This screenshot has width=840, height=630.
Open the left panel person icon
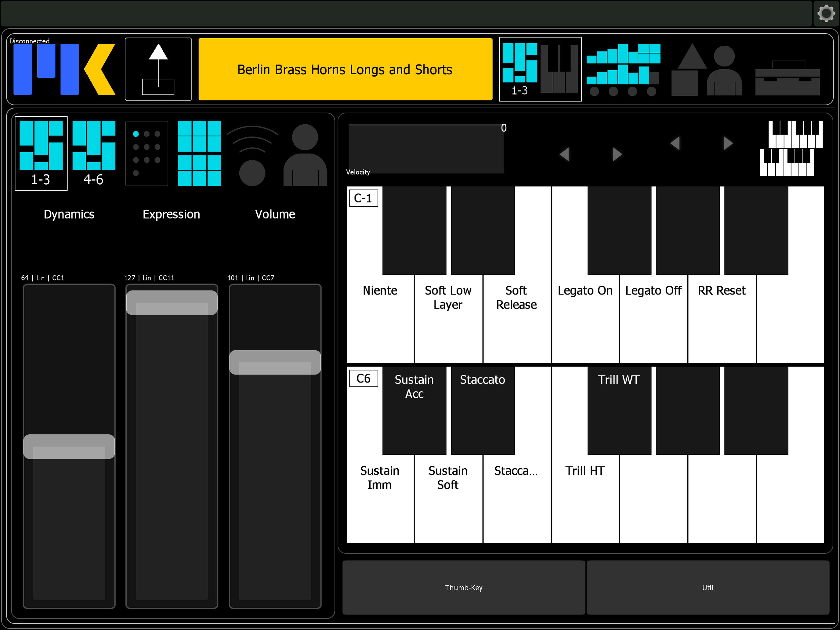tap(305, 155)
